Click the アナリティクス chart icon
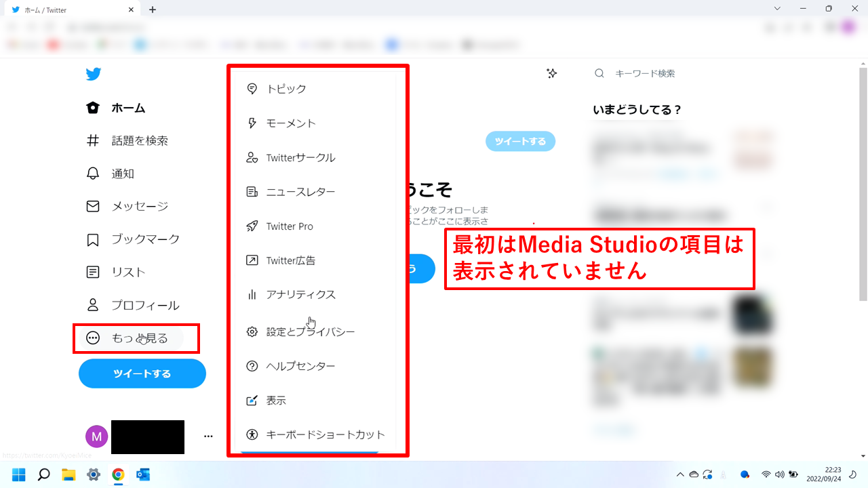 point(252,294)
